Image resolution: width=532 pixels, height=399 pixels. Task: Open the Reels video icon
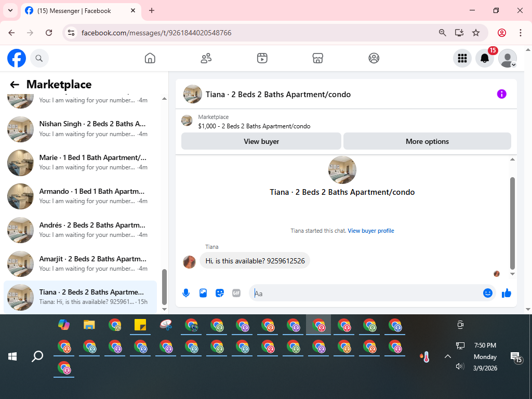(x=262, y=58)
